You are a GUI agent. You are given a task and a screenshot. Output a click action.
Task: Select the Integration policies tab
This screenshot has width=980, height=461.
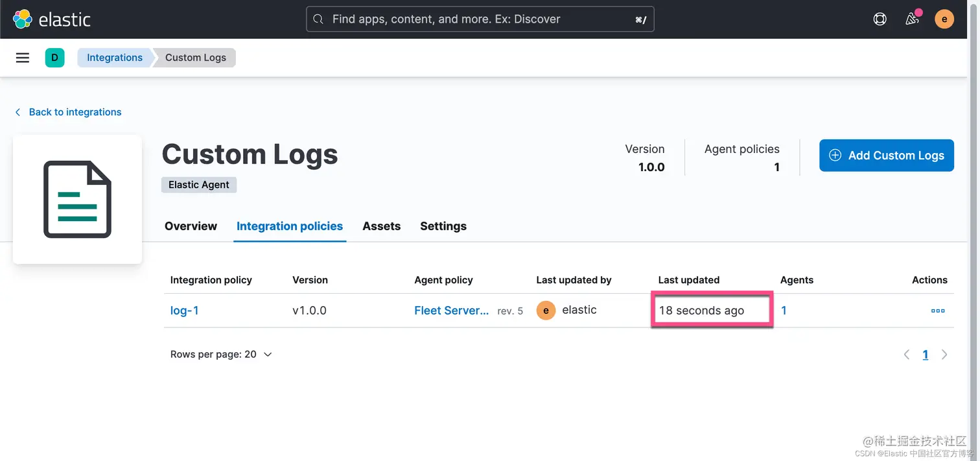pos(290,226)
